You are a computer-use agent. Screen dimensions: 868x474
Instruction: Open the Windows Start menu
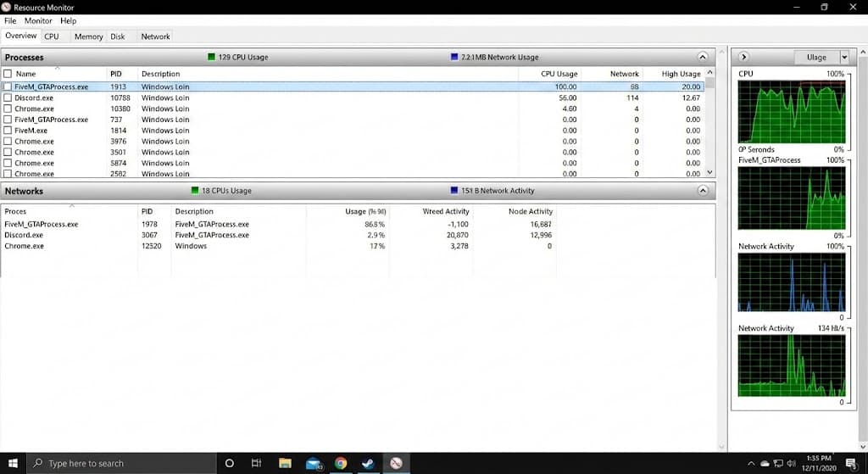(x=13, y=464)
